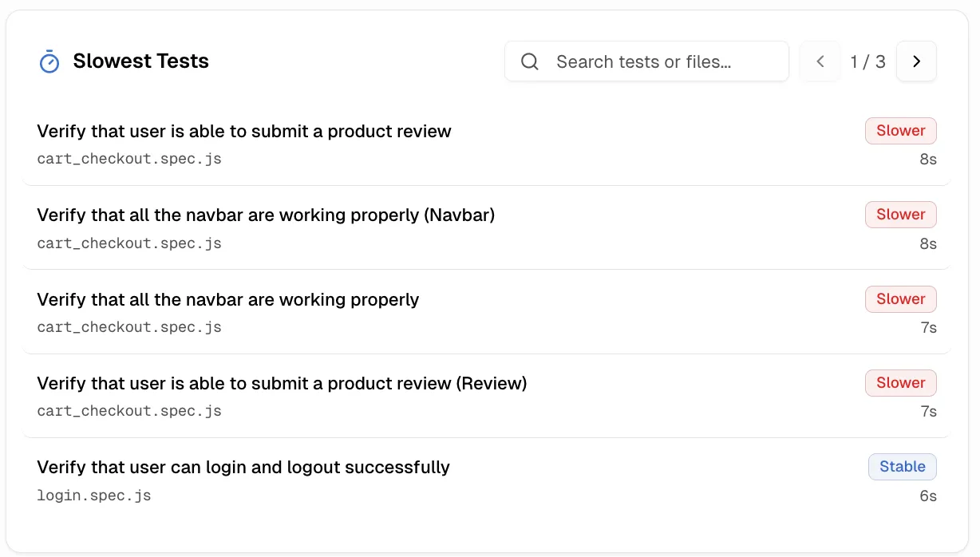Go to the previous page of results
This screenshot has width=980, height=557.
(820, 61)
